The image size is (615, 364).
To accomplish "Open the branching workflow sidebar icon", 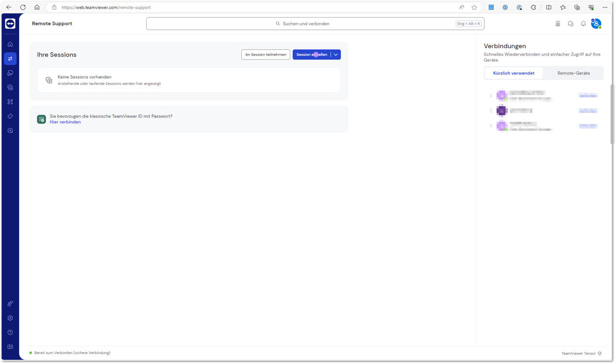I will click(x=10, y=102).
